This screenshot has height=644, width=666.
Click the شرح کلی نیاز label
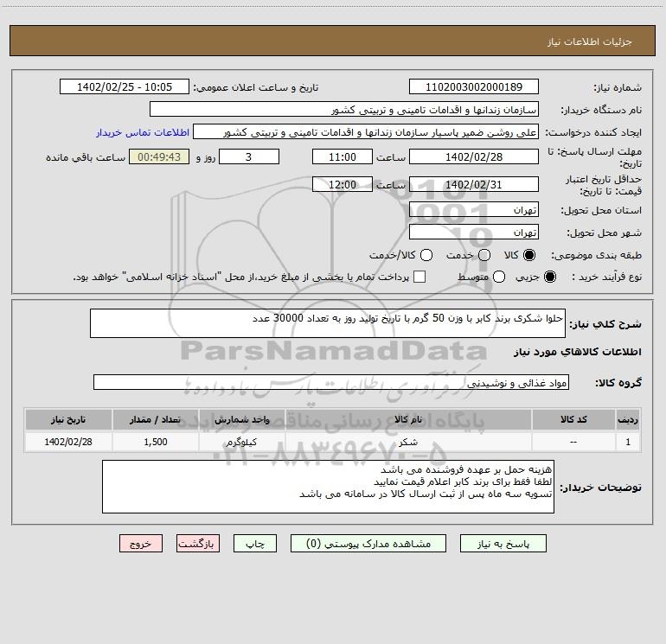pos(605,324)
